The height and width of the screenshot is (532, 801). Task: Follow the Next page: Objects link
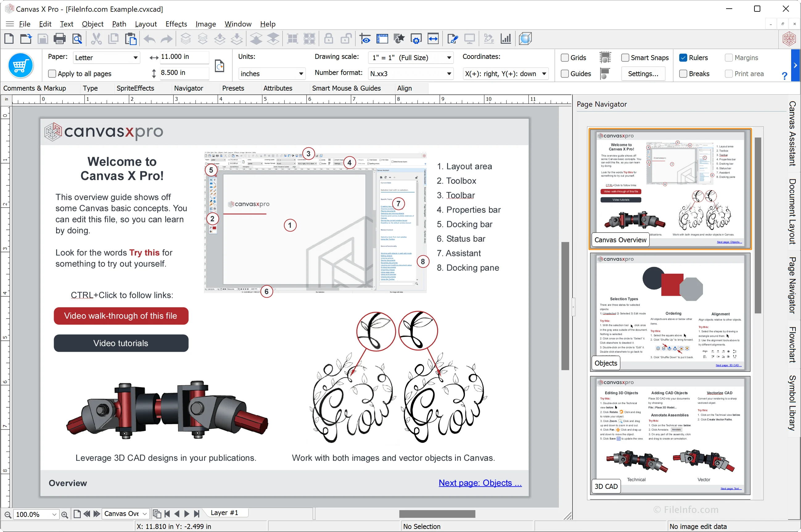coord(480,483)
